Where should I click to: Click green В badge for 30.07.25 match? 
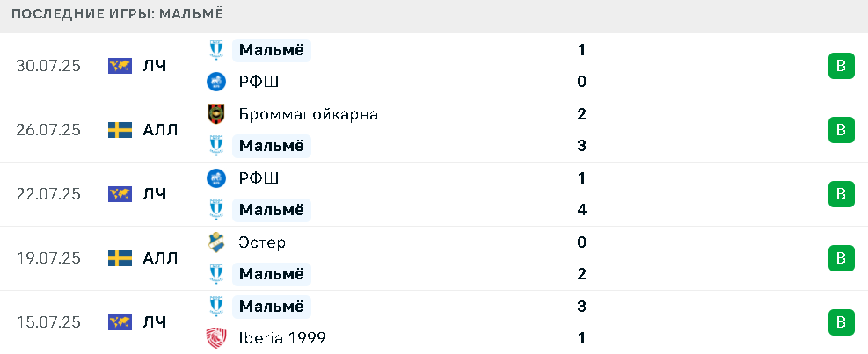(x=842, y=66)
